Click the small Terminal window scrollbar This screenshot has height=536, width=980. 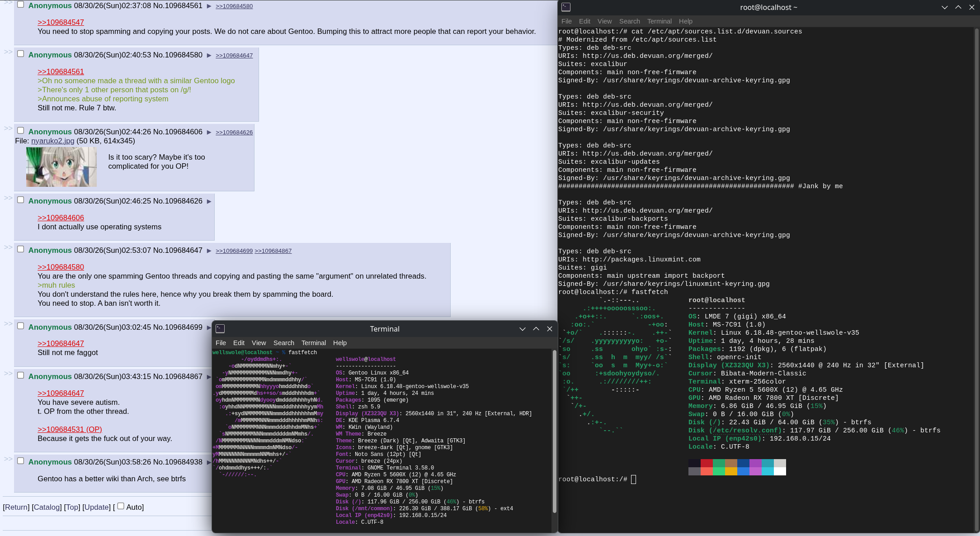[x=554, y=432]
